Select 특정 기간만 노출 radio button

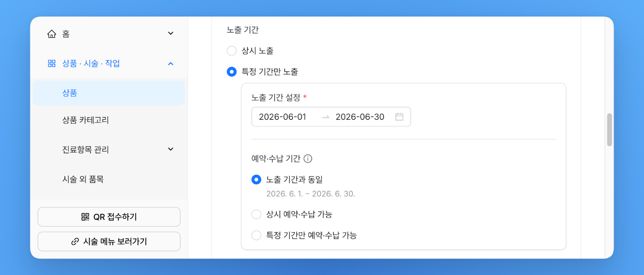coord(232,72)
